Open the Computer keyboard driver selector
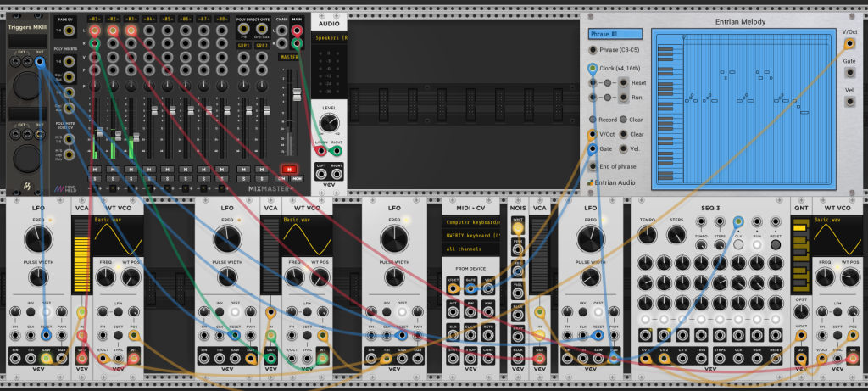The width and height of the screenshot is (868, 391). coord(470,222)
